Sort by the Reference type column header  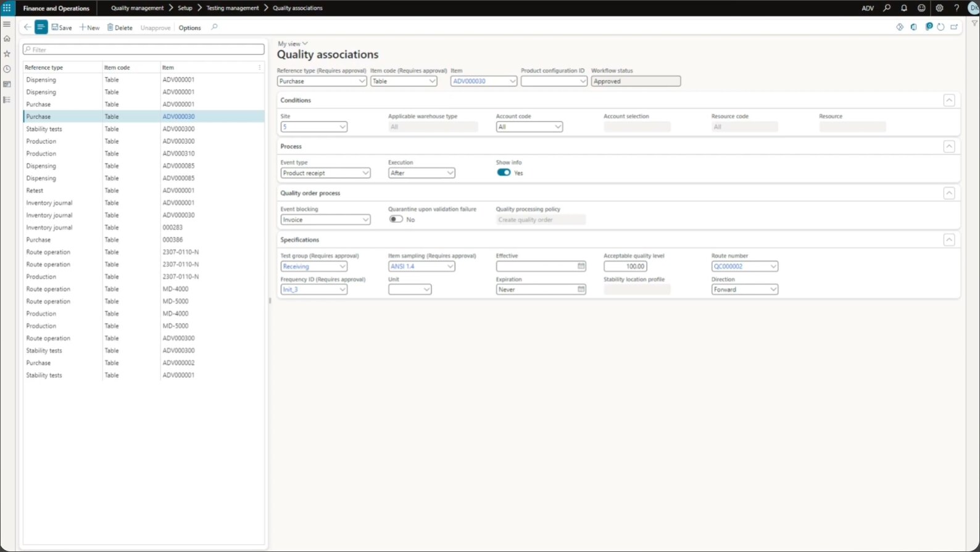click(x=44, y=67)
